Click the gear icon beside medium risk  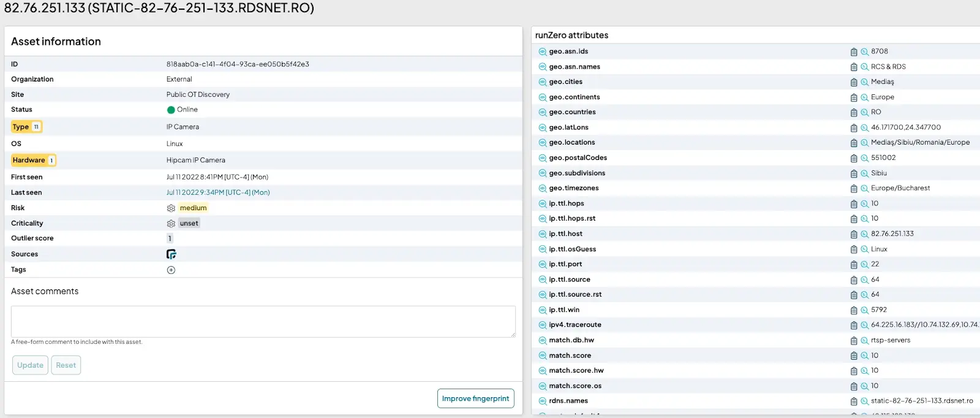coord(171,208)
